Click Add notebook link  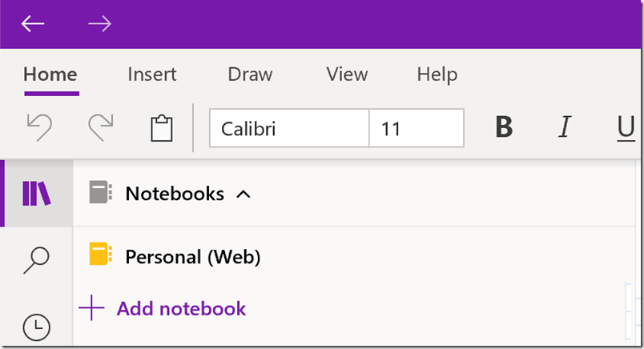click(x=180, y=308)
